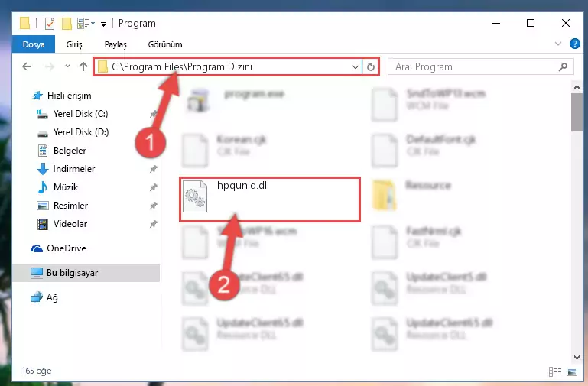Select the hpqunld.dll file
Viewport: 588px width, 386px height.
[270, 199]
